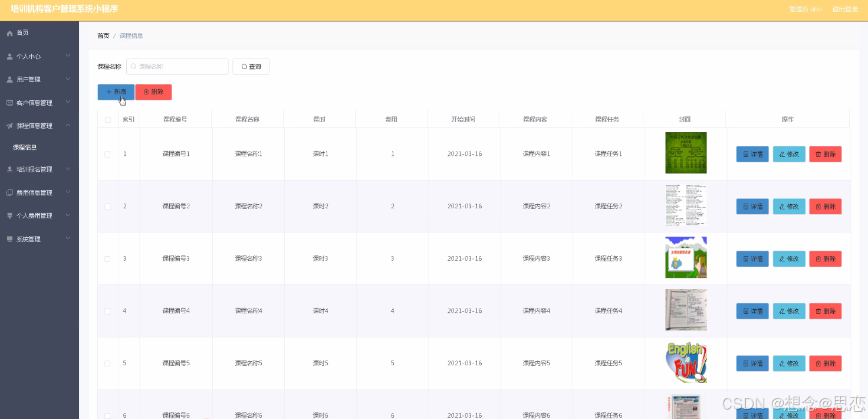Viewport: 868px width, 419px height.
Task: Tick the checkbox for 课程编号4 row
Action: (x=107, y=311)
